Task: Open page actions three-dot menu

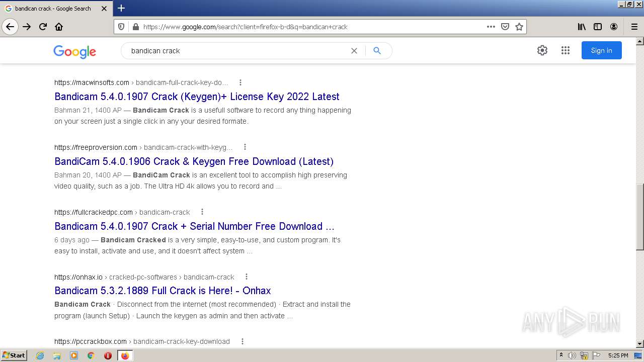Action: (x=491, y=27)
